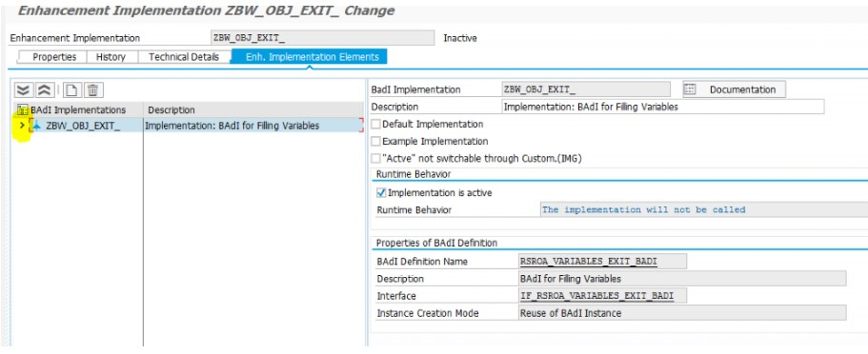Viewport: 868px width, 354px height.
Task: Uncheck the Implementation is active checkbox
Action: click(381, 192)
